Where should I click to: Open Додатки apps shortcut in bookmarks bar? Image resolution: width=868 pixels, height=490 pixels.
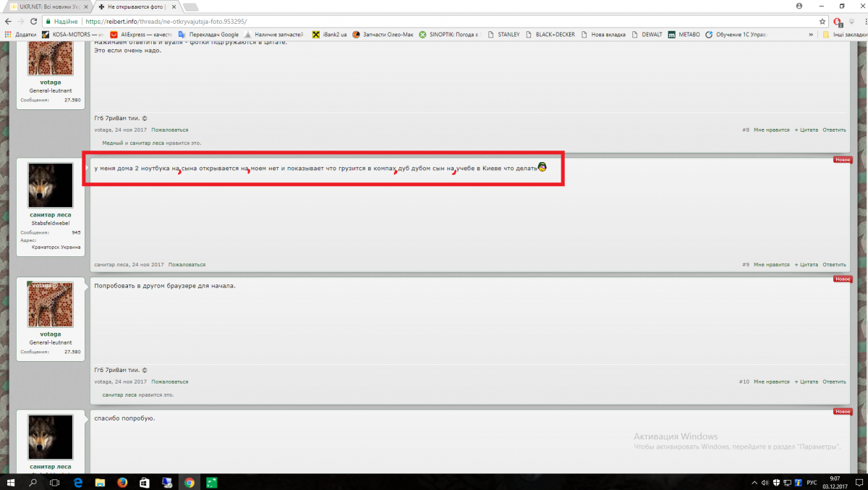click(20, 34)
